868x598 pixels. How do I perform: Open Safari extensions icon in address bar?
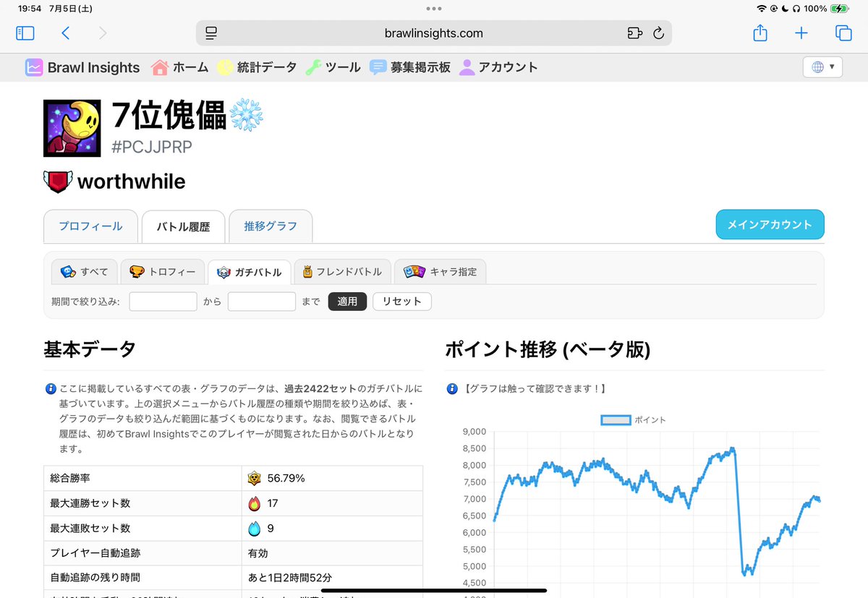634,33
